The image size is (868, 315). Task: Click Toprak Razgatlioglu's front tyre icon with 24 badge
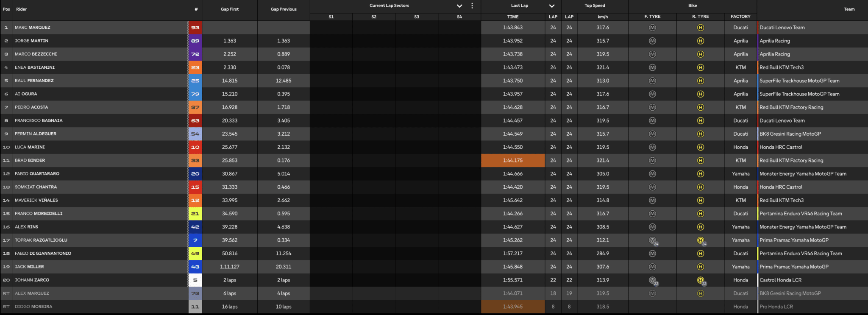tap(653, 241)
